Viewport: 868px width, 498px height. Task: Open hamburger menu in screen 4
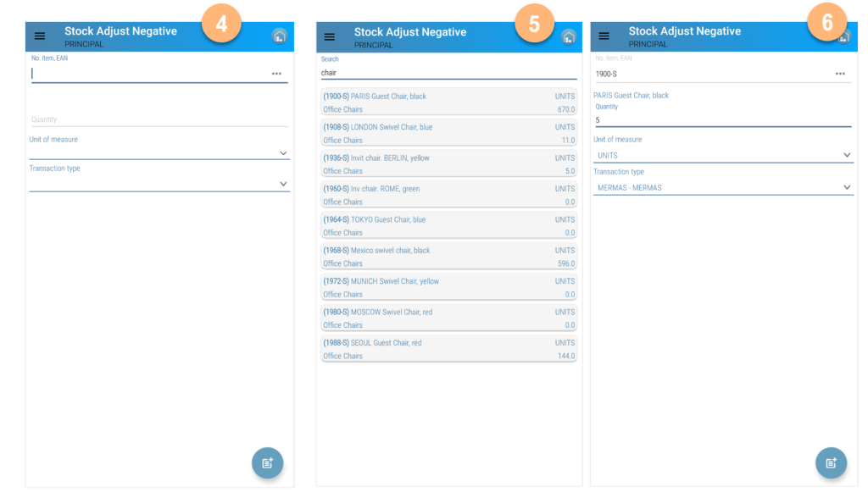click(x=40, y=36)
